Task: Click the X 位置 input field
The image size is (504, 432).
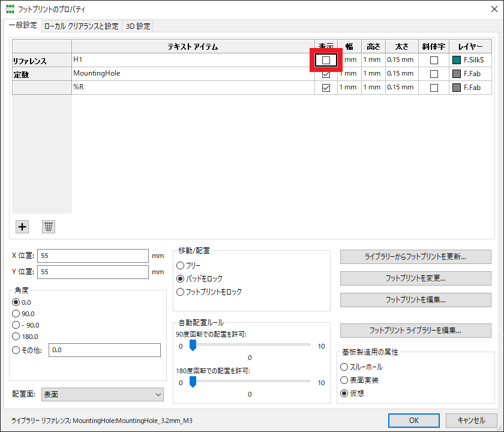Action: coord(92,256)
